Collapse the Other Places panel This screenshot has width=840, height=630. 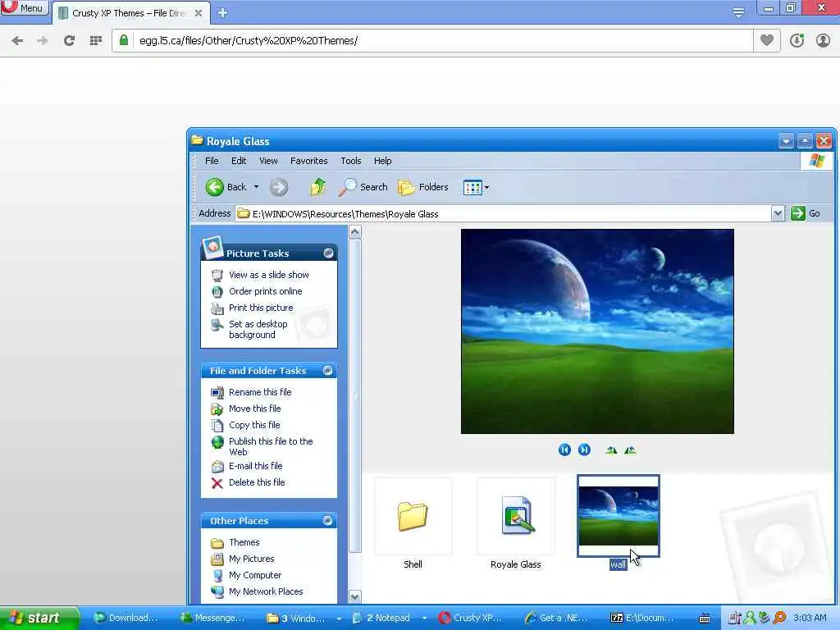click(x=328, y=521)
